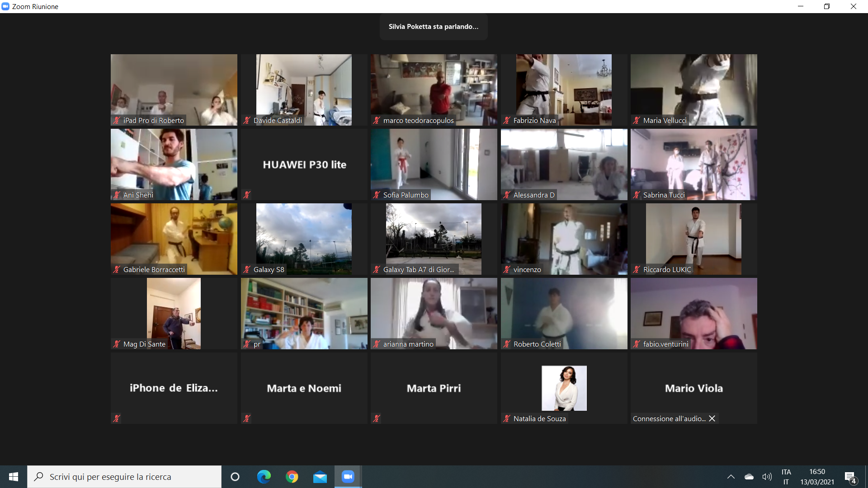Select the Sabrina Tucci video tile

[x=694, y=164]
